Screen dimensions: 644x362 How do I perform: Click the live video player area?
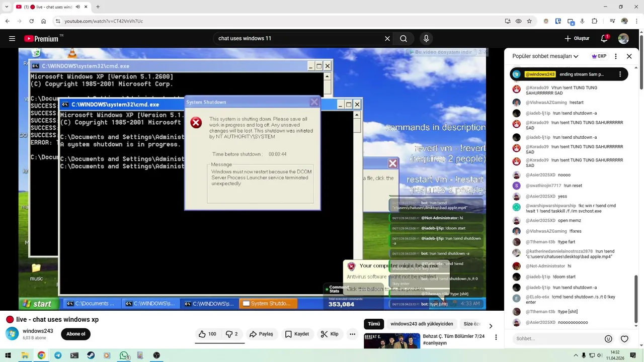point(253,179)
